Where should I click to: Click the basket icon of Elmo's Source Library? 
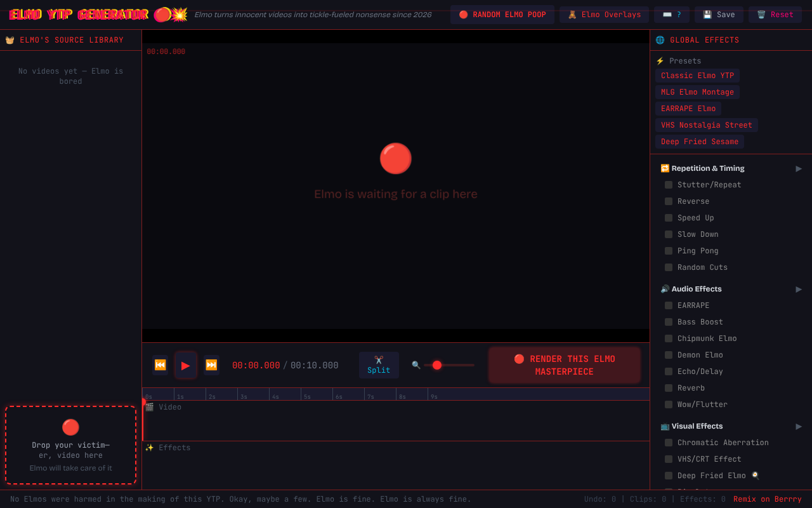[10, 40]
